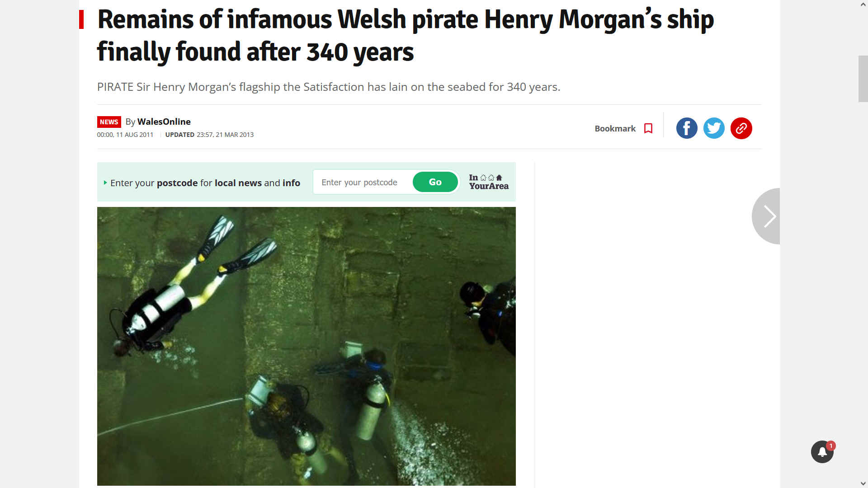Open the divers shipwreck photo
The height and width of the screenshot is (488, 868).
pyautogui.click(x=306, y=346)
